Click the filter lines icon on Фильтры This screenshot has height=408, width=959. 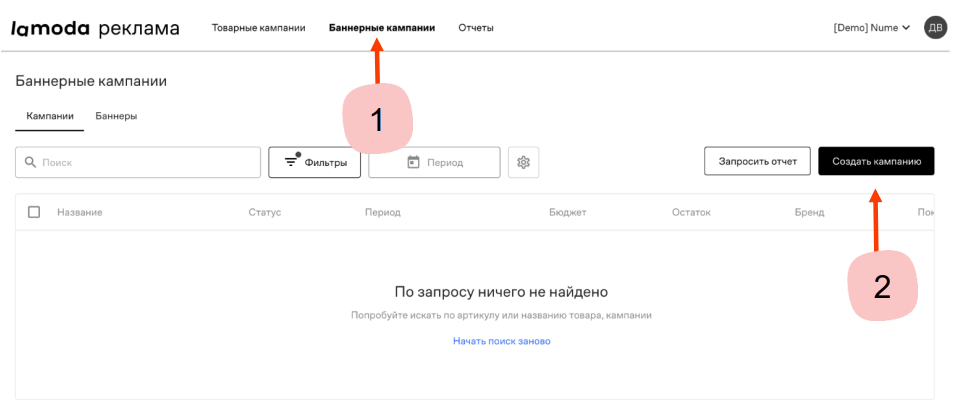tap(291, 163)
